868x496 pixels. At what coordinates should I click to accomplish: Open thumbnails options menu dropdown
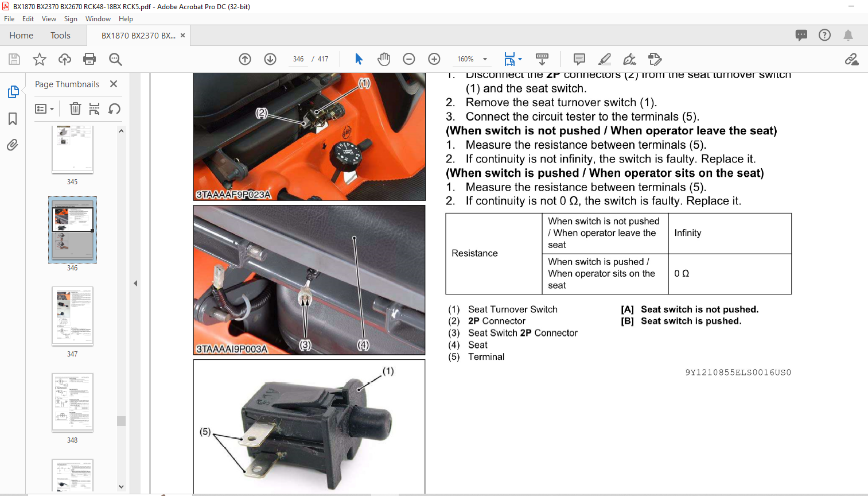click(x=45, y=108)
